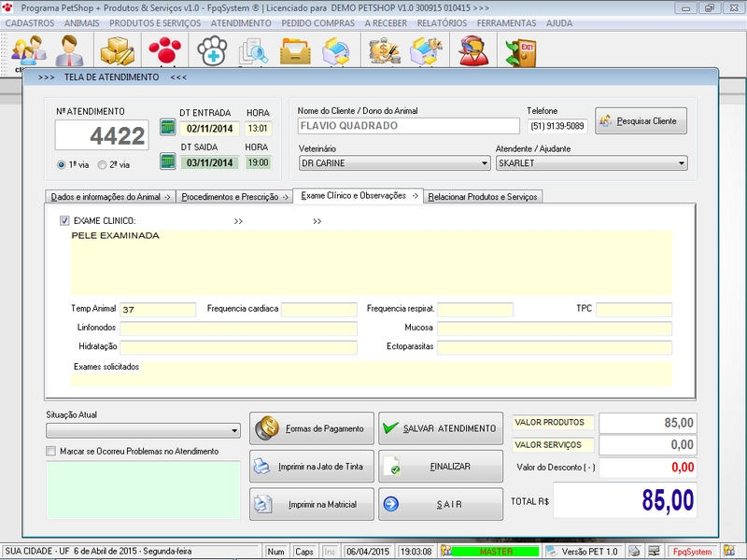The image size is (747, 560).
Task: Click the SALVAR ATENDIMENTO button
Action: point(440,428)
